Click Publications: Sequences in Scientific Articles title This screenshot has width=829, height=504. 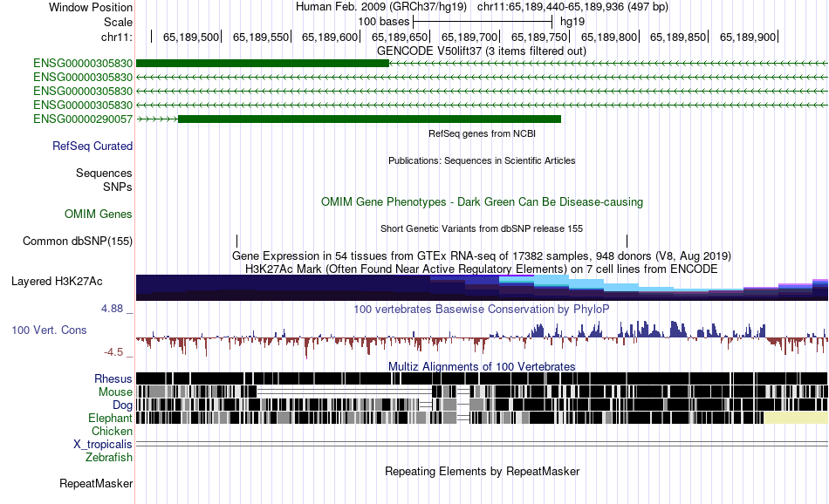[482, 160]
